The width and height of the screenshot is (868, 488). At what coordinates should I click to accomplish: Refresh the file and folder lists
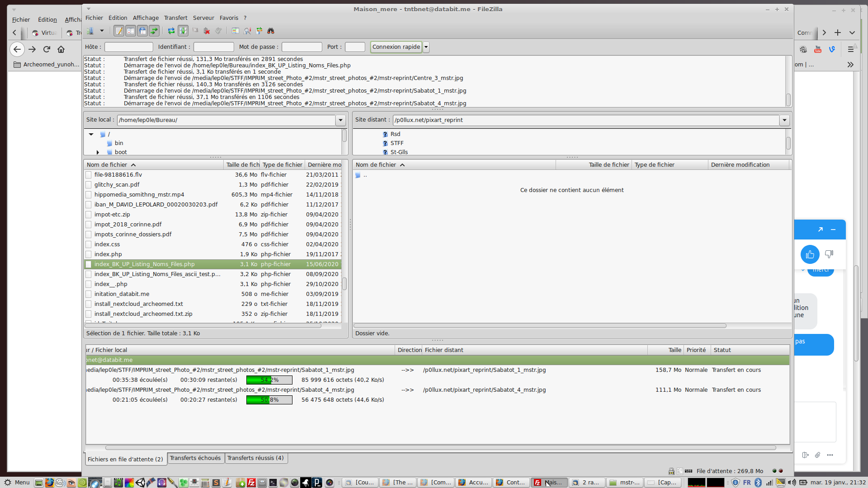click(x=171, y=31)
